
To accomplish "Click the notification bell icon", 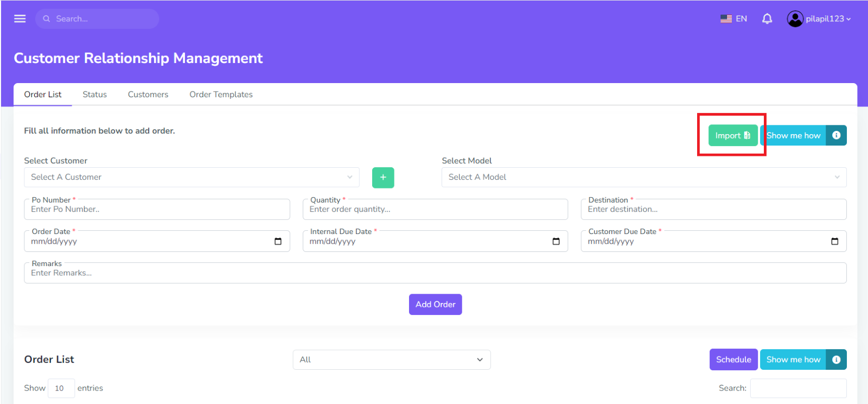I will pos(767,19).
